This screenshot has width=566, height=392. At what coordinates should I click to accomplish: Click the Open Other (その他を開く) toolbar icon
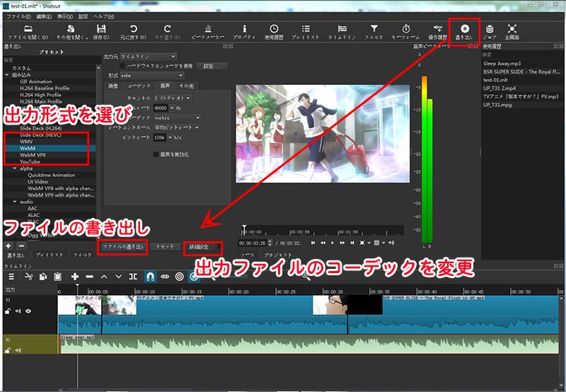point(71,29)
